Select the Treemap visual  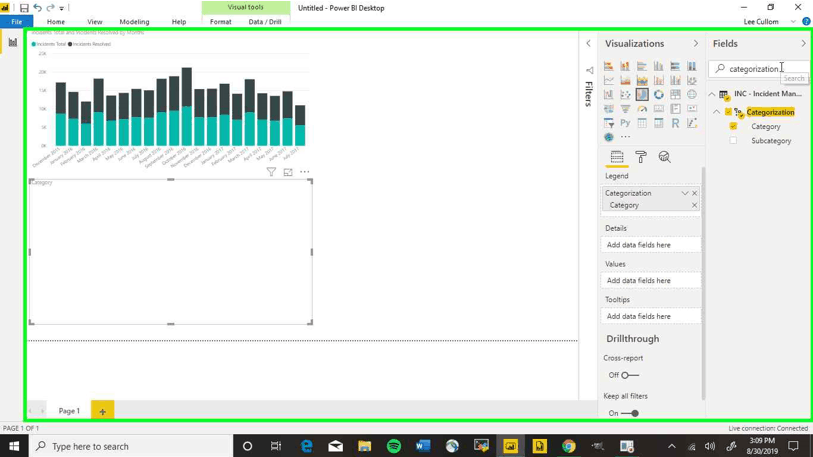coord(675,94)
